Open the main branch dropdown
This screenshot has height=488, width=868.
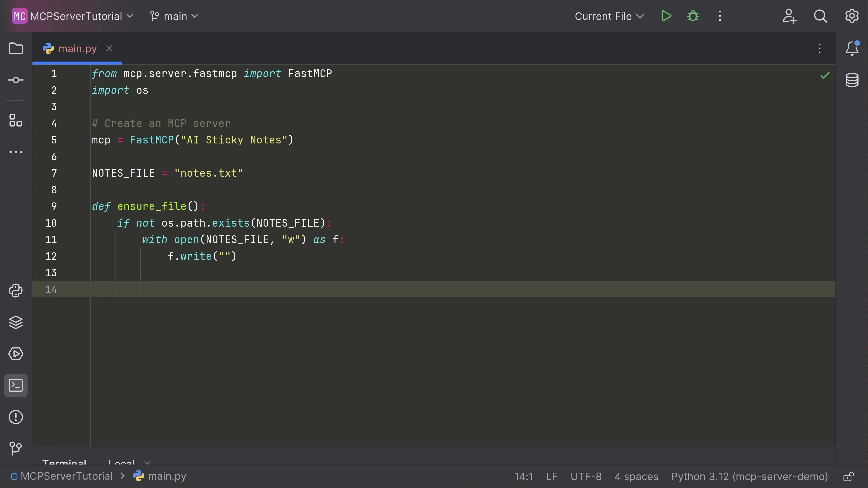[174, 16]
